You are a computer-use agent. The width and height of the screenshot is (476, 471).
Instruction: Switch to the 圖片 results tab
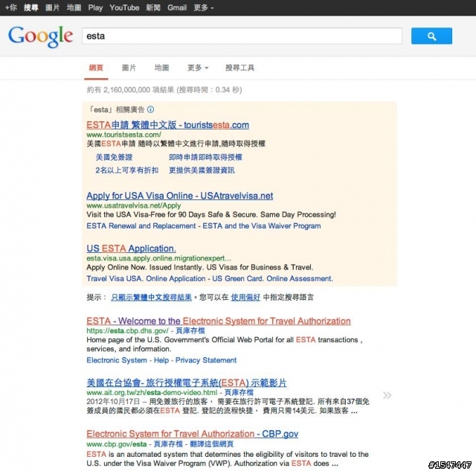(x=129, y=68)
